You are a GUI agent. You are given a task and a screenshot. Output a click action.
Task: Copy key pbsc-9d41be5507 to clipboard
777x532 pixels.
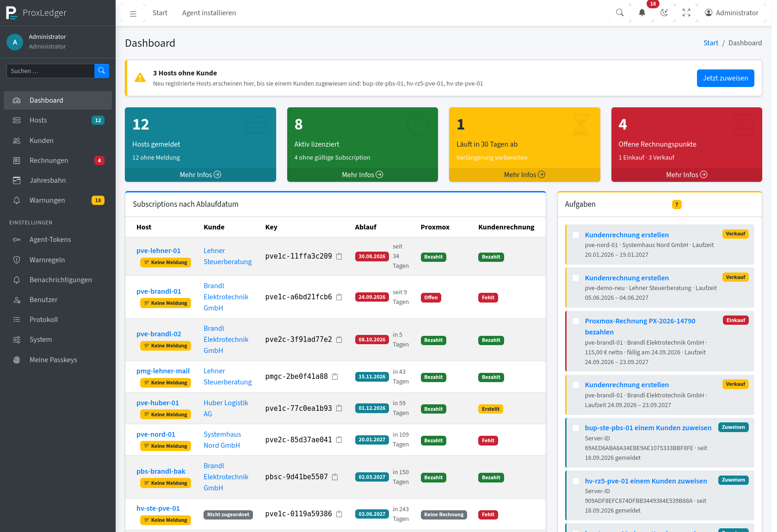point(335,477)
